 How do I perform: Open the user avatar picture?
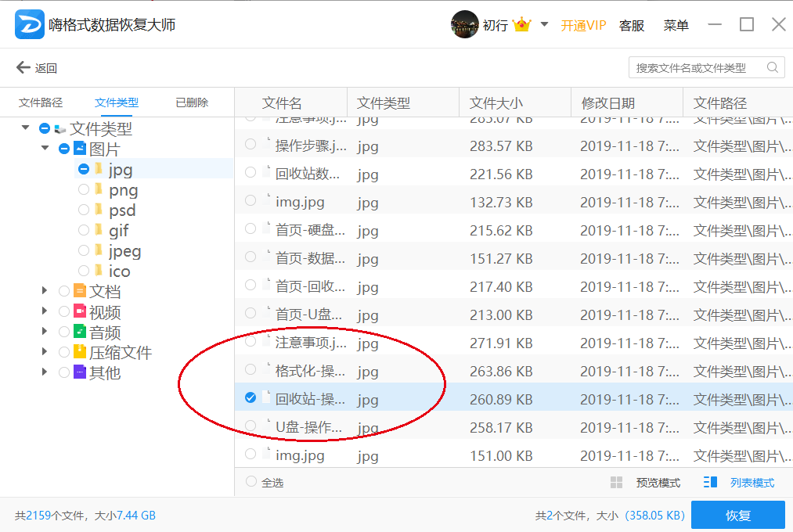(x=464, y=24)
